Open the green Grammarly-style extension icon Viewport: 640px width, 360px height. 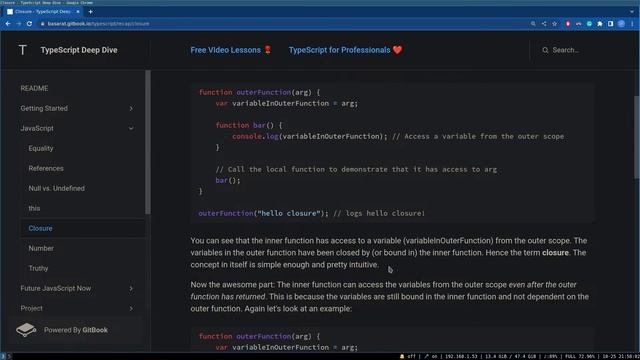click(x=589, y=24)
